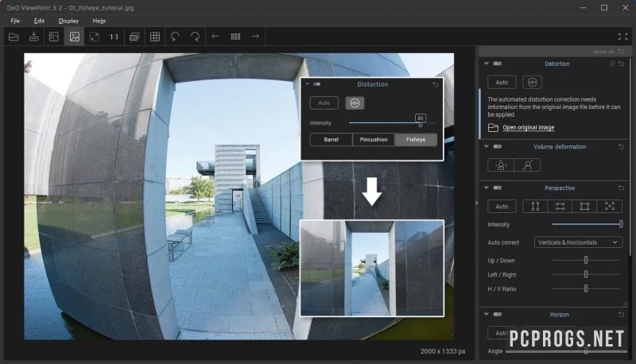
Task: Collapse Perspective advanced settings minus button
Action: click(626, 304)
